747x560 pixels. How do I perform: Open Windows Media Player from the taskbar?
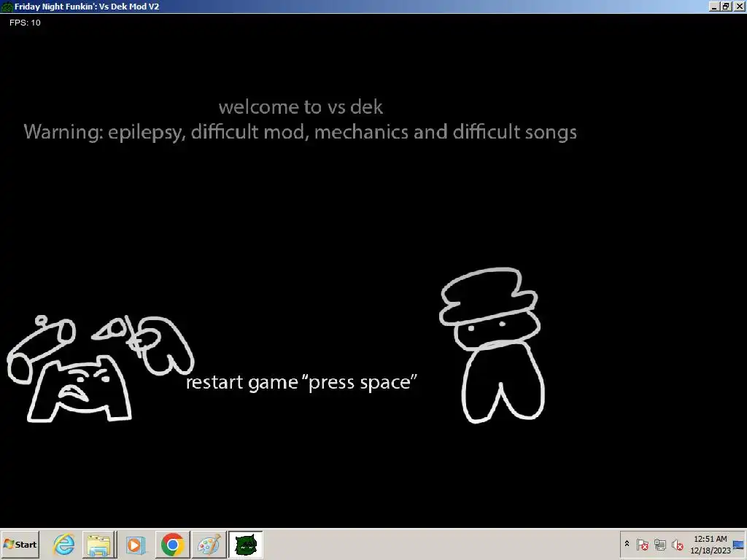pos(136,544)
